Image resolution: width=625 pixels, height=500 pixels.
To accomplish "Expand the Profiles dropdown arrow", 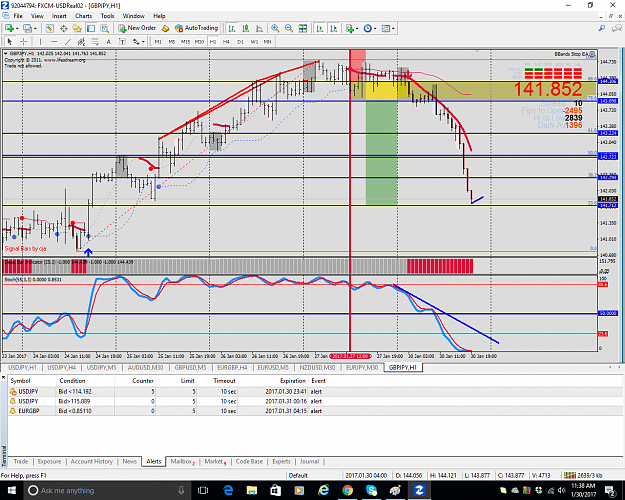I will [35, 29].
